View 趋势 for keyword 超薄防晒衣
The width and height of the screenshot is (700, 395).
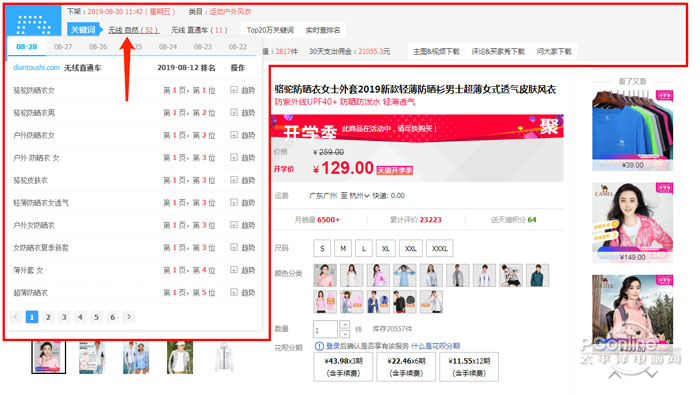(248, 292)
